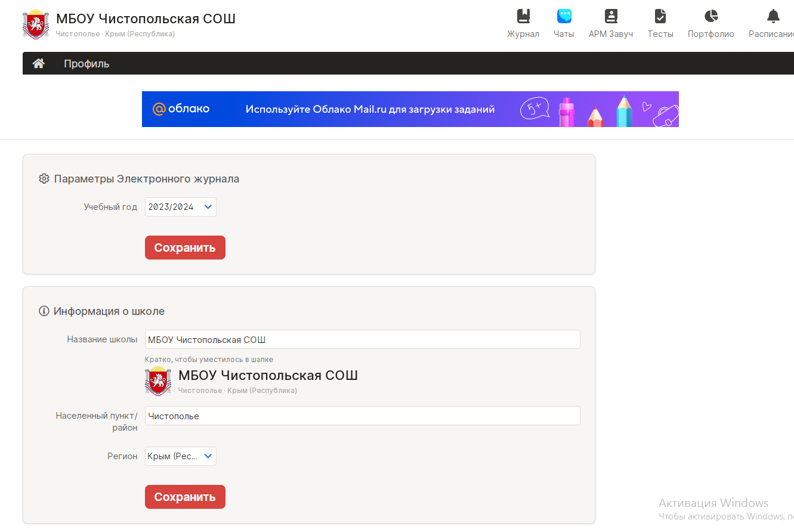This screenshot has width=794, height=532.
Task: Click the school name title in top header
Action: (x=146, y=18)
